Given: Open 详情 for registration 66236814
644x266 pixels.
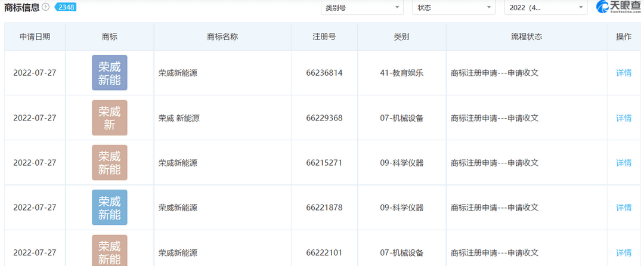Looking at the screenshot, I should (624, 73).
